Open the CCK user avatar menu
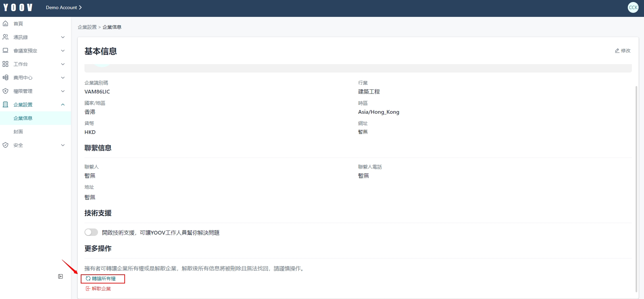This screenshot has width=644, height=299. [633, 7]
